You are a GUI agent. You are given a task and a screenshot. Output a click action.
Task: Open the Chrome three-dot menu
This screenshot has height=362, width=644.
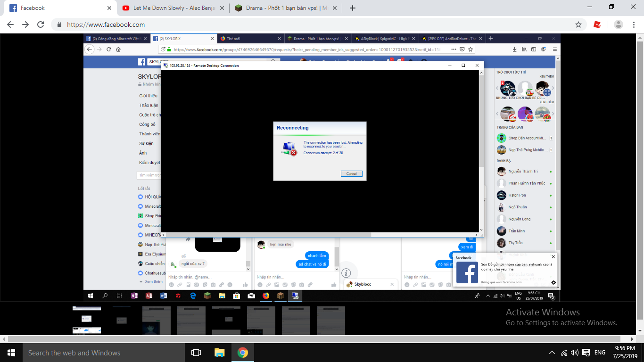coord(634,25)
